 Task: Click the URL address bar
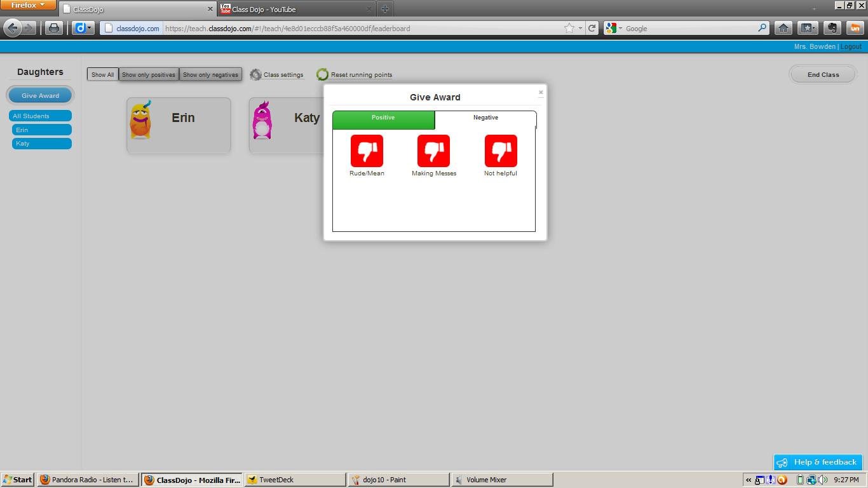click(x=362, y=28)
